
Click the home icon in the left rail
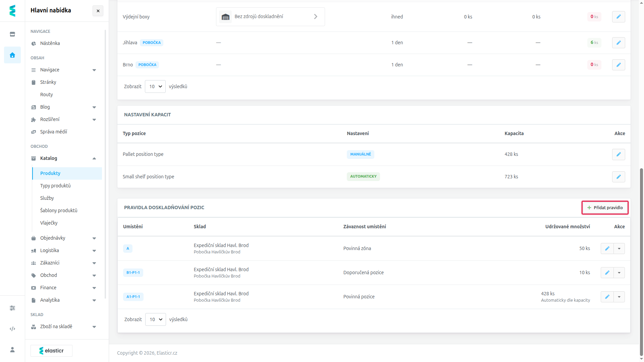coord(12,55)
